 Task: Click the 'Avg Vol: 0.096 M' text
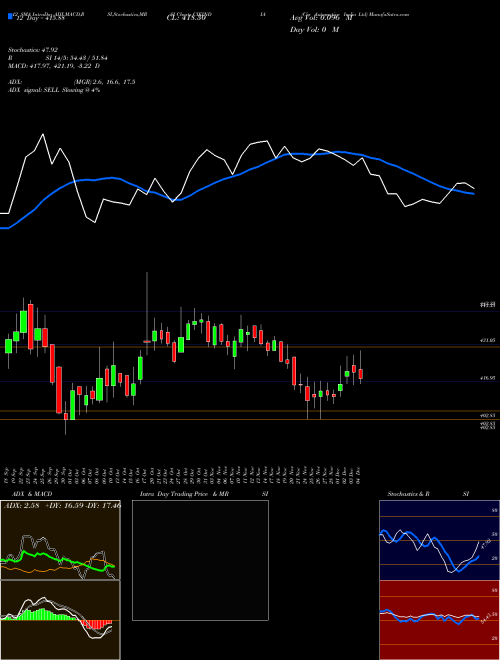(x=321, y=18)
